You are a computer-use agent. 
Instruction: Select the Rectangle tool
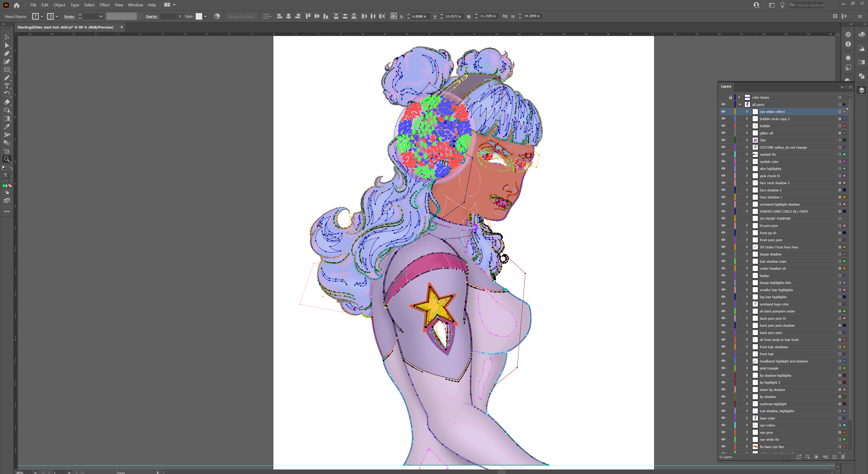[x=7, y=70]
